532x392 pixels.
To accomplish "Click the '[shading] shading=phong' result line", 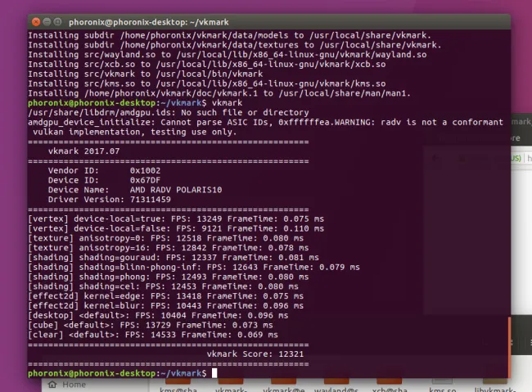I will coord(169,277).
